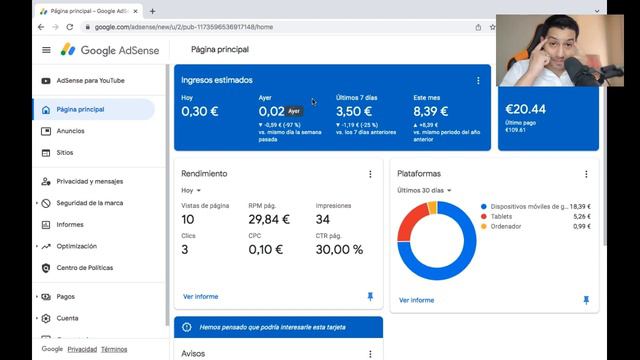Click the CTR pág. value 30,00 %
The image size is (640, 360).
click(x=339, y=250)
